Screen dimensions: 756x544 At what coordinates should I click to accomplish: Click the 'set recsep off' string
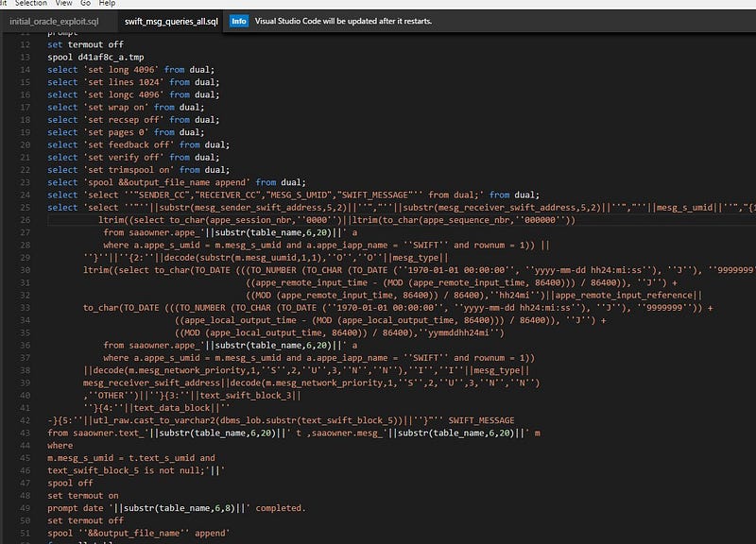pyautogui.click(x=124, y=120)
